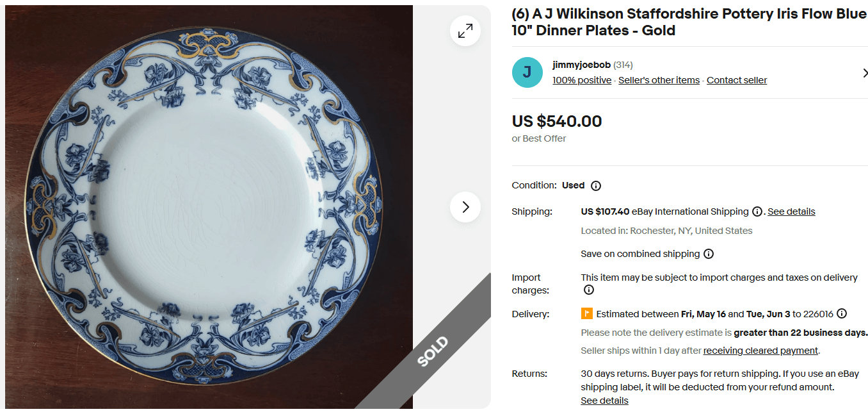Click the seller avatar circle
Viewport: 868px width, 414px height.
tap(527, 72)
